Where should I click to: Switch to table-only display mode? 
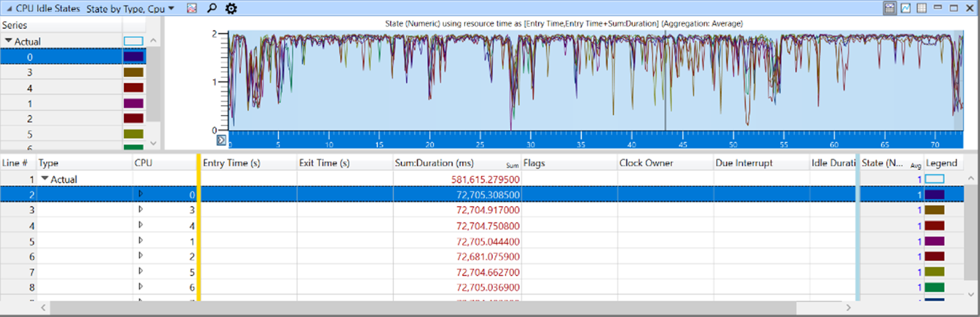tap(921, 9)
